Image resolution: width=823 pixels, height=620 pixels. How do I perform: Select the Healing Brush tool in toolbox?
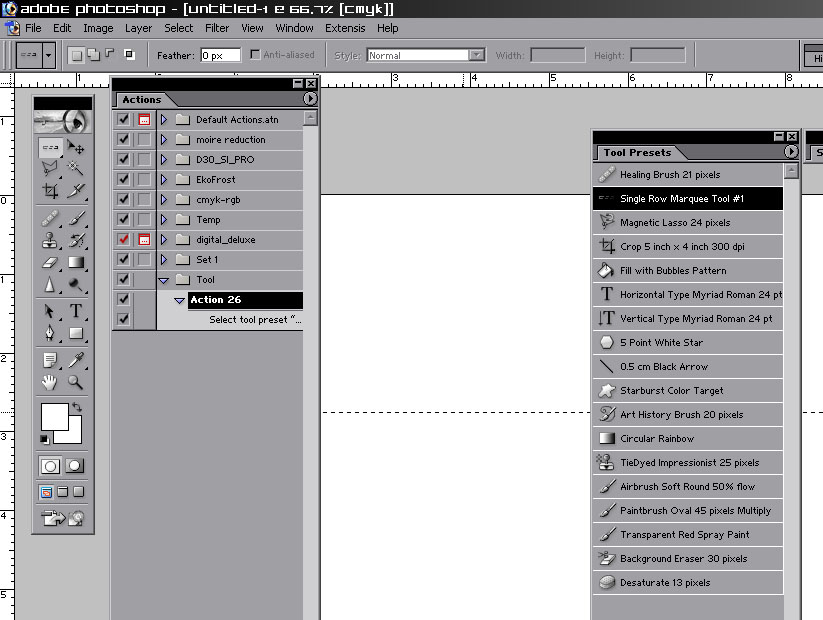coord(50,218)
